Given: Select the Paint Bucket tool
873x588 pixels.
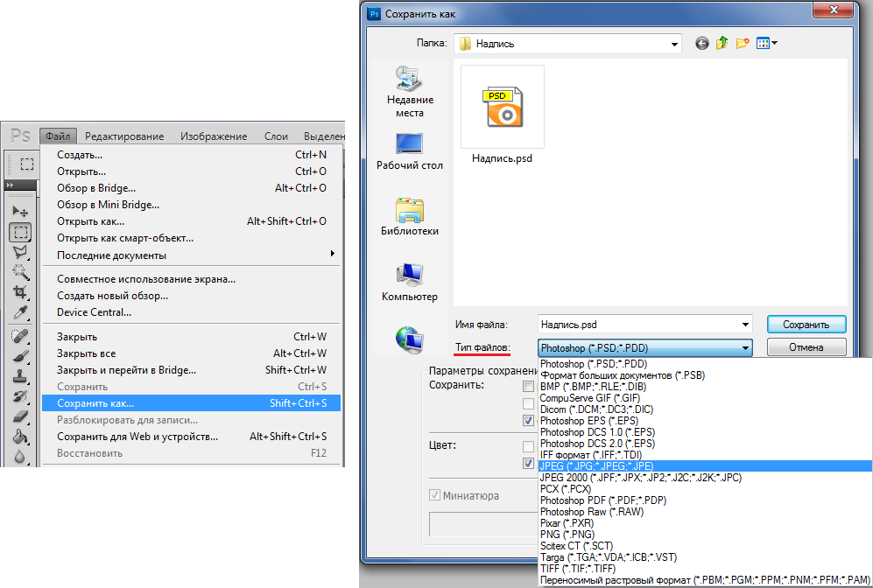Looking at the screenshot, I should click(21, 436).
